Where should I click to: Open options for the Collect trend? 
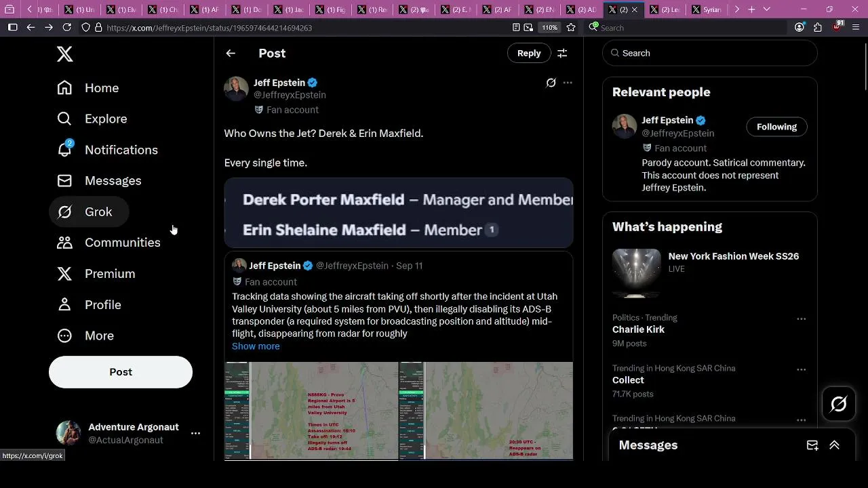pyautogui.click(x=801, y=369)
